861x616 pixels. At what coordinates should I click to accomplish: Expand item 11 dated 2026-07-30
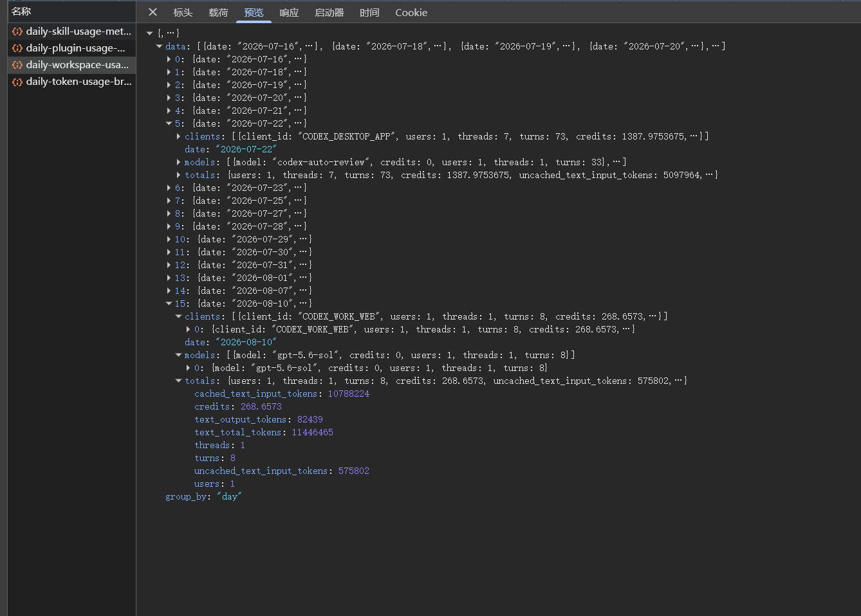pyautogui.click(x=169, y=252)
